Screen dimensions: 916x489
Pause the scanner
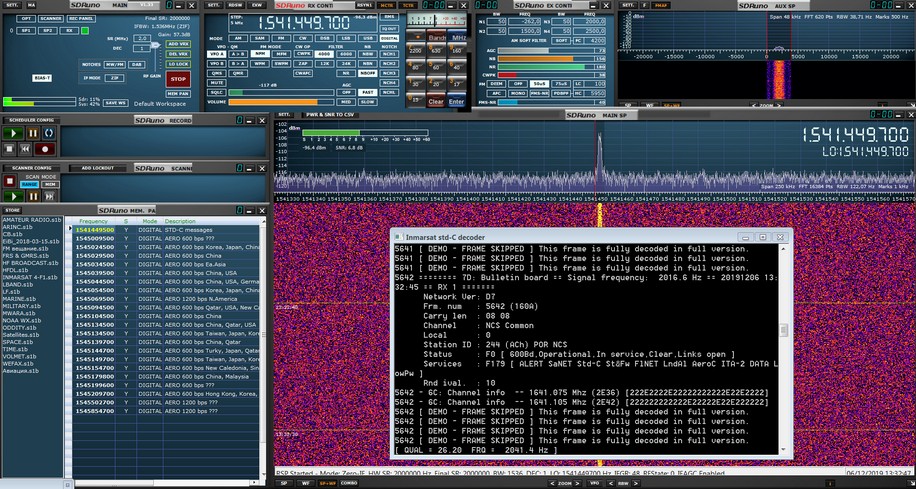(x=33, y=197)
